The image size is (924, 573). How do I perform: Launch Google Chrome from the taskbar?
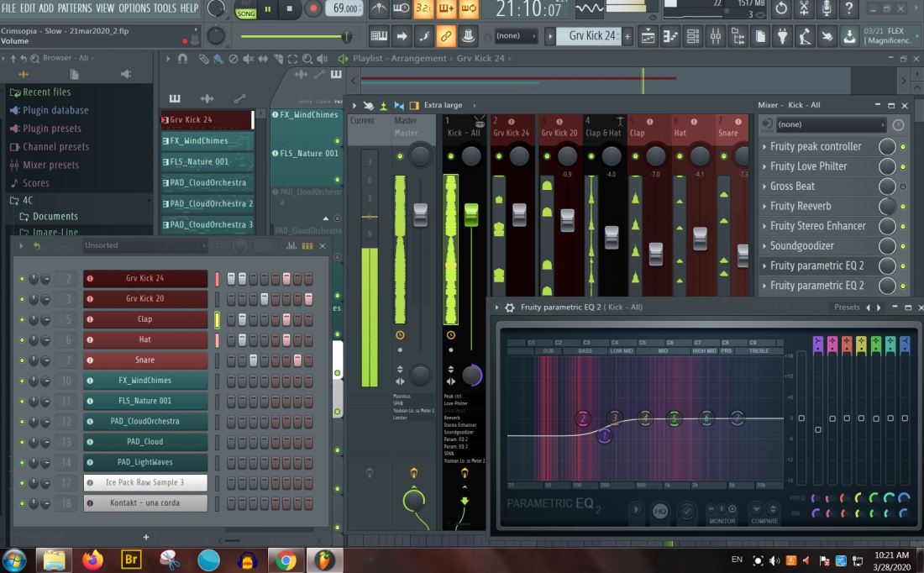286,560
